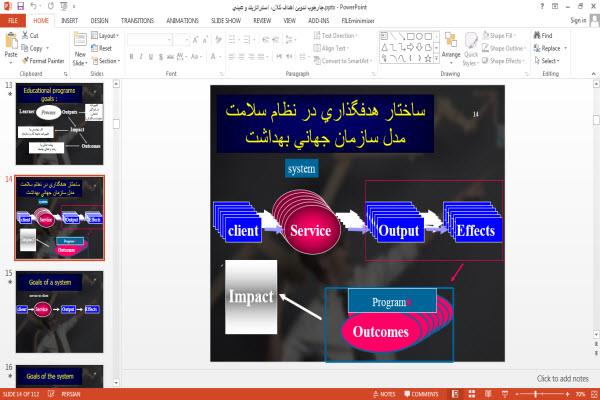This screenshot has width=600, height=400.
Task: Open the FILE tab
Action: click(13, 21)
